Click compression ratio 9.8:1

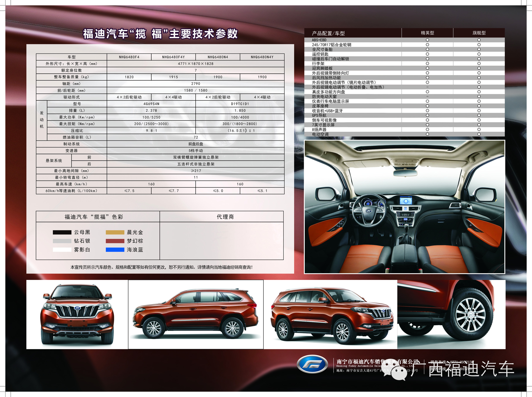tap(151, 131)
